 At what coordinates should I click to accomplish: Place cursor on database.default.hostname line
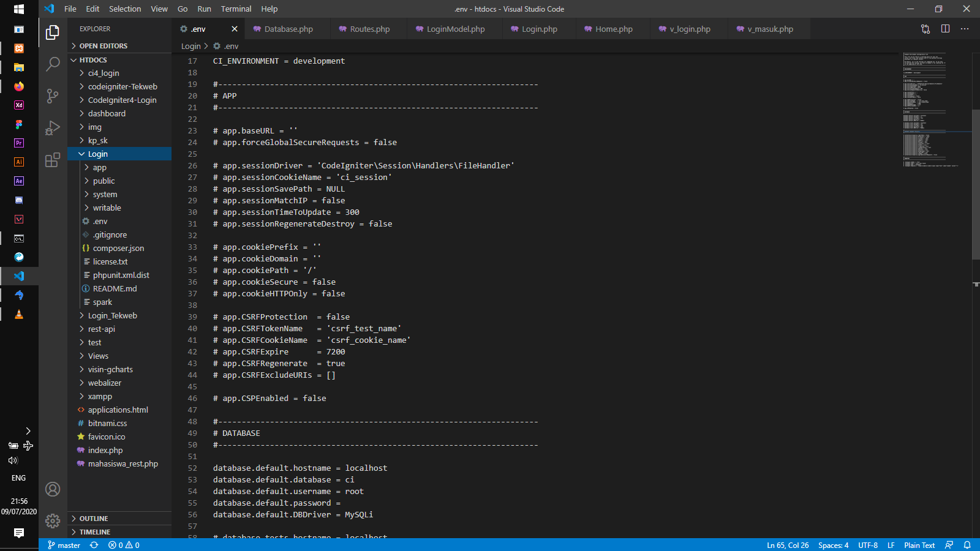[x=300, y=468]
